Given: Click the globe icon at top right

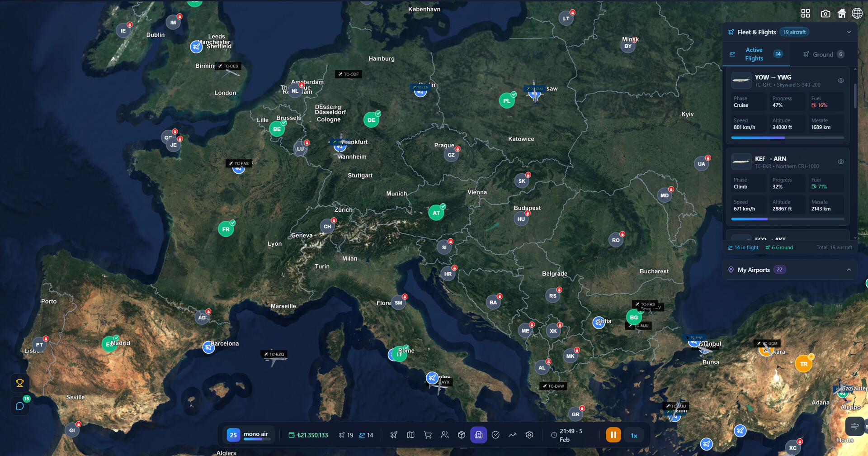Looking at the screenshot, I should point(857,14).
